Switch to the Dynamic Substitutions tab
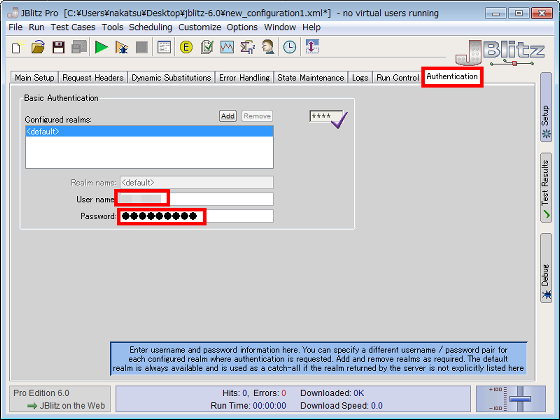The height and width of the screenshot is (420, 560). 171,78
